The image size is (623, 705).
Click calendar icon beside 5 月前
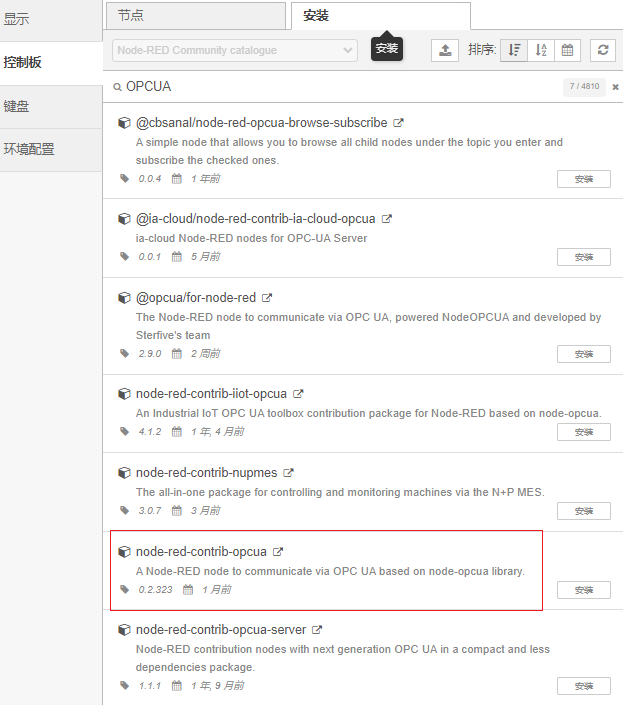[x=177, y=257]
